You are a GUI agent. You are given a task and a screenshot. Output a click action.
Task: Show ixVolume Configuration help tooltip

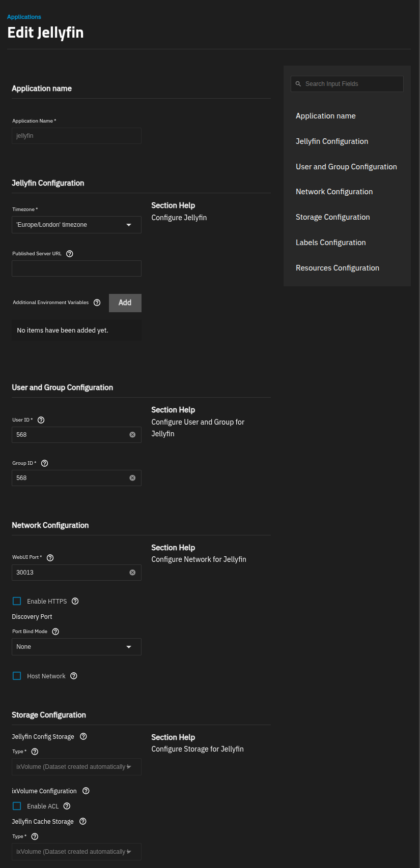(x=86, y=791)
